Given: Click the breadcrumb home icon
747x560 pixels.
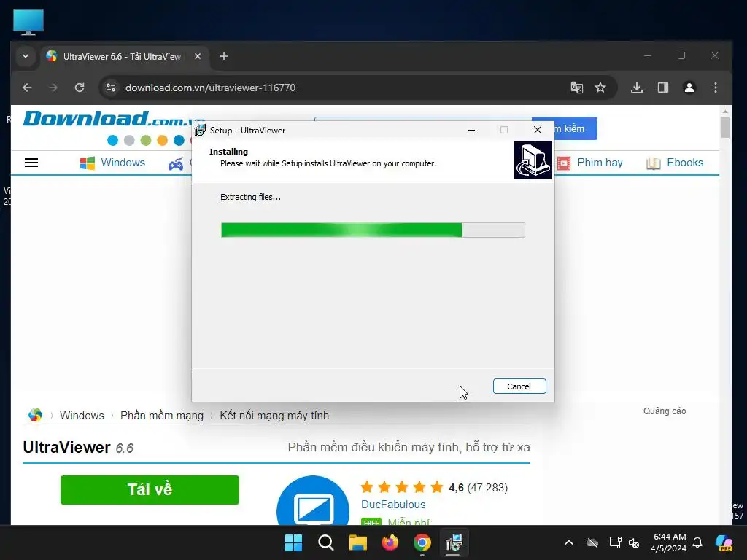Looking at the screenshot, I should click(35, 415).
